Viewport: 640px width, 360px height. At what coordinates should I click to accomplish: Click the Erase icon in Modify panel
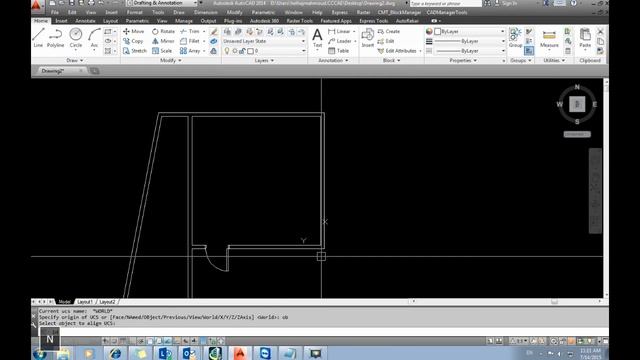click(x=214, y=31)
